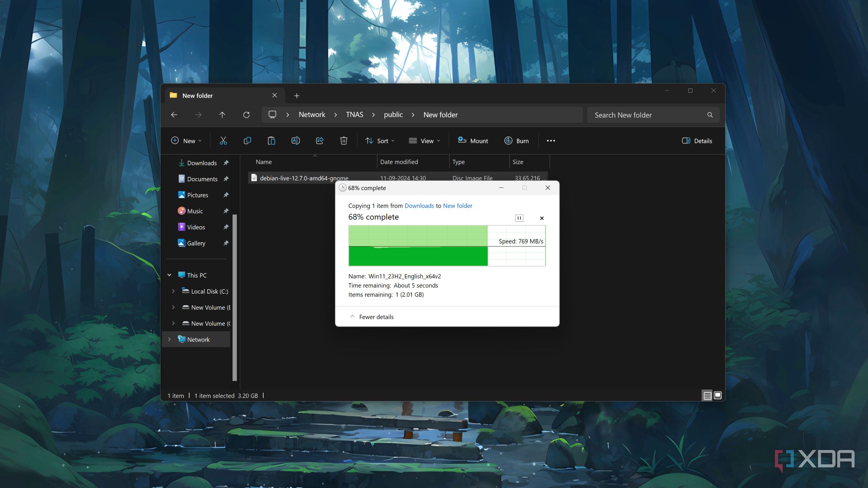Open the New item dropdown
This screenshot has width=868, height=488.
coord(186,141)
